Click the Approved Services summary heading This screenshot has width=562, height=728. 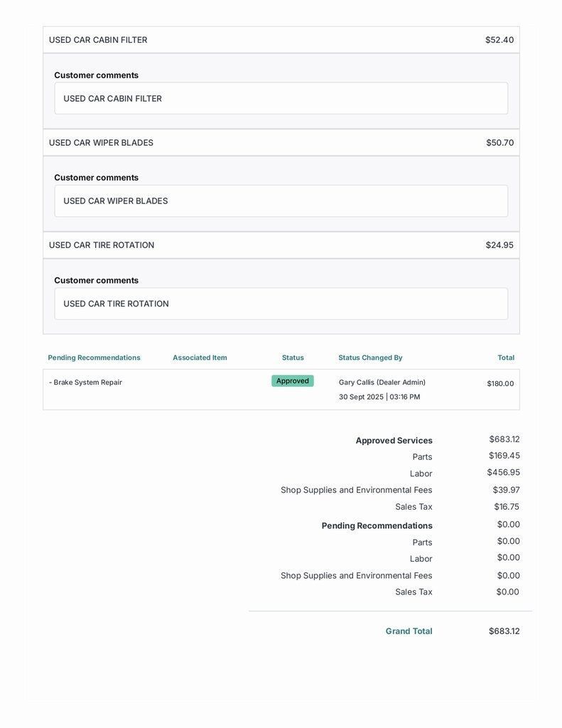coord(394,441)
